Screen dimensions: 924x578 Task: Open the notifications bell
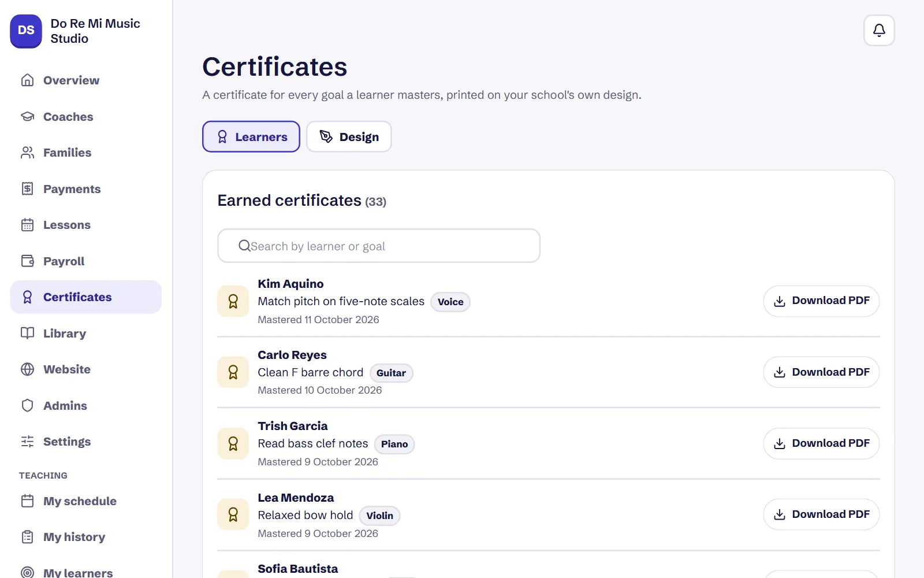pyautogui.click(x=879, y=30)
